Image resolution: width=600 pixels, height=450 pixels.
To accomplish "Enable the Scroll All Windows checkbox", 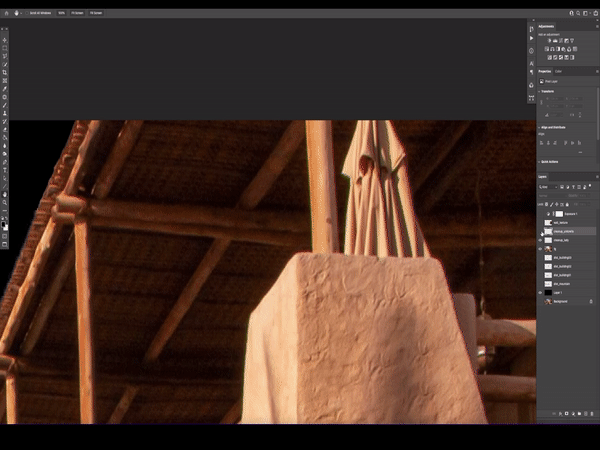I will (x=27, y=13).
